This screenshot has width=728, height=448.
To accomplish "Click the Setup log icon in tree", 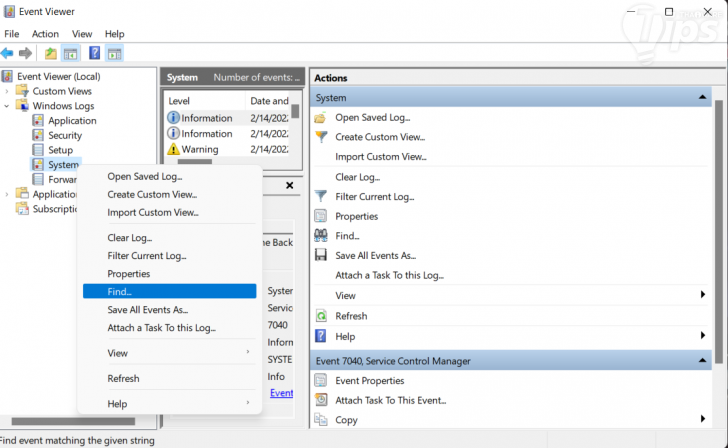I will click(x=38, y=150).
